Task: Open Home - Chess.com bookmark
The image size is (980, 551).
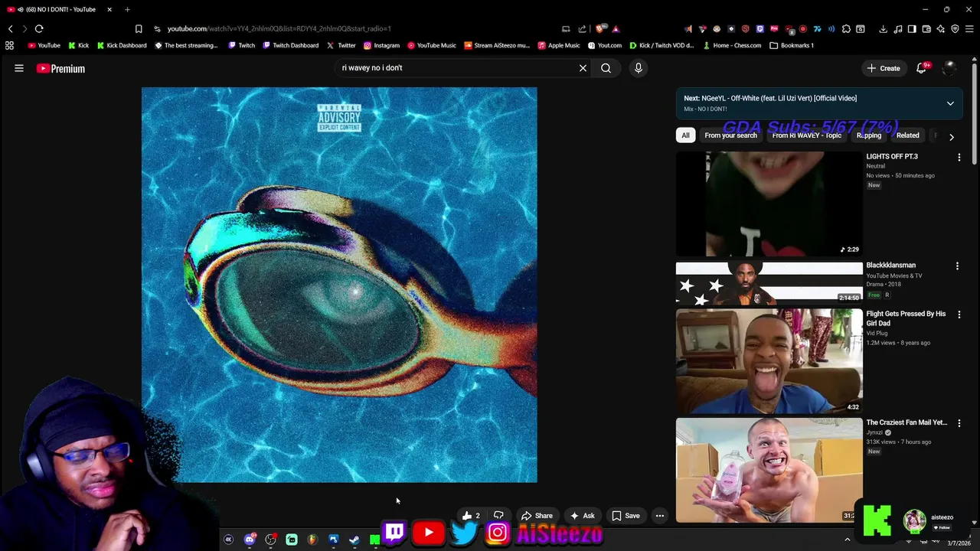Action: pyautogui.click(x=732, y=45)
